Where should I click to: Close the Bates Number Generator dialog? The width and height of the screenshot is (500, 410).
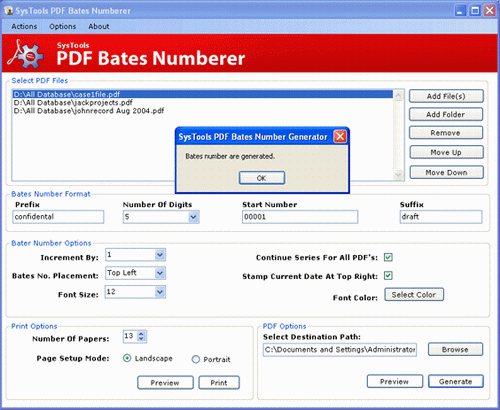pyautogui.click(x=340, y=136)
